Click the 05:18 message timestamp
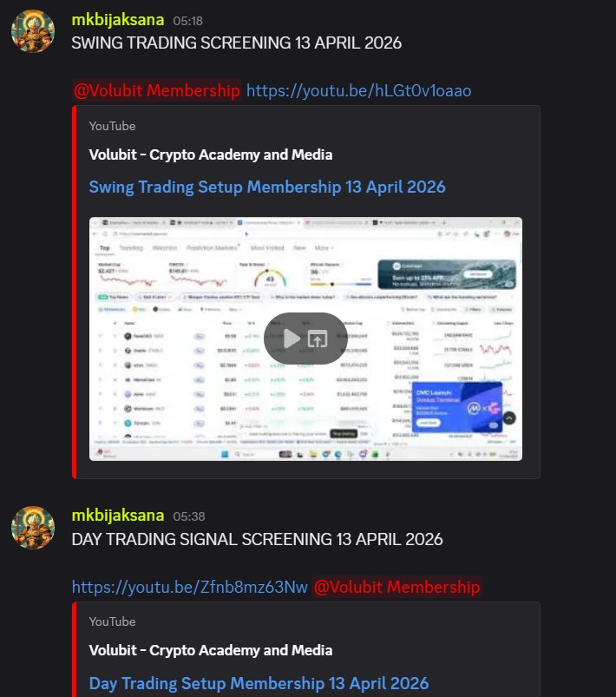Viewport: 616px width, 697px height. point(188,21)
